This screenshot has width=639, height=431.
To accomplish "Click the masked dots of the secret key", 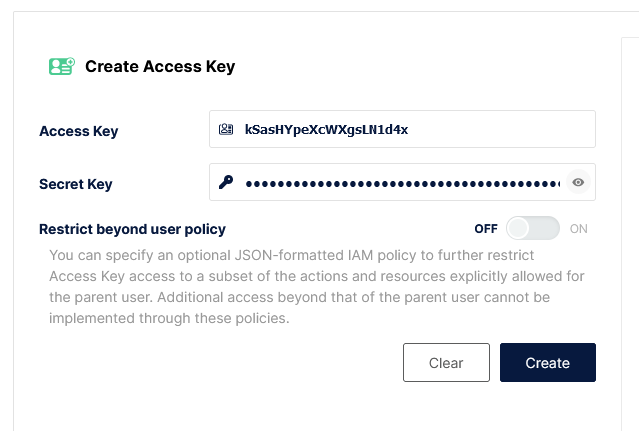I will (x=400, y=183).
